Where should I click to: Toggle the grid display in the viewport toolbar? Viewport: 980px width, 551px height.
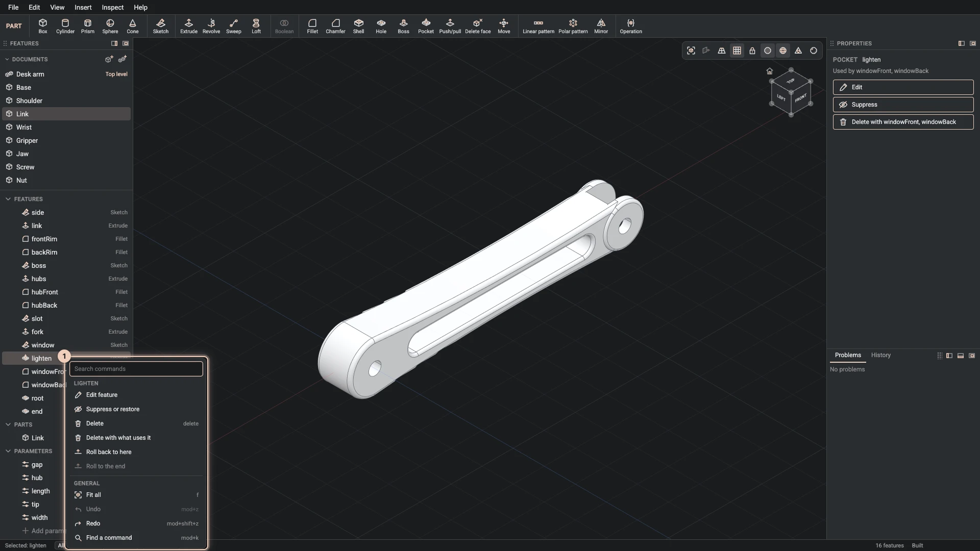(x=737, y=51)
